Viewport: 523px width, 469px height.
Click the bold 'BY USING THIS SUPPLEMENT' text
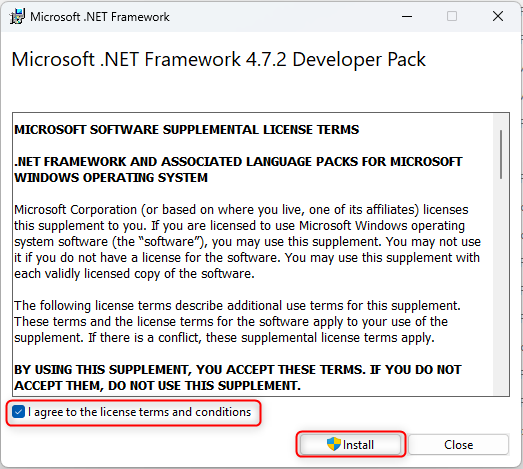pos(237,378)
